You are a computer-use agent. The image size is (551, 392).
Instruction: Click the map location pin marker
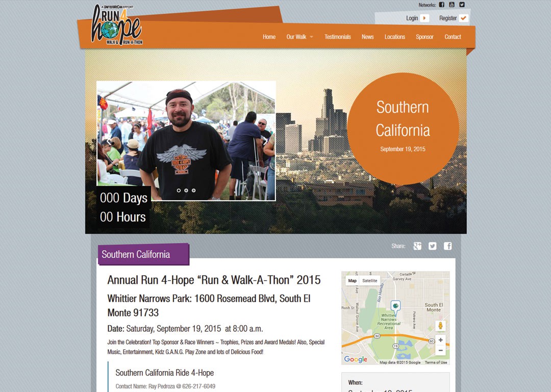(396, 306)
